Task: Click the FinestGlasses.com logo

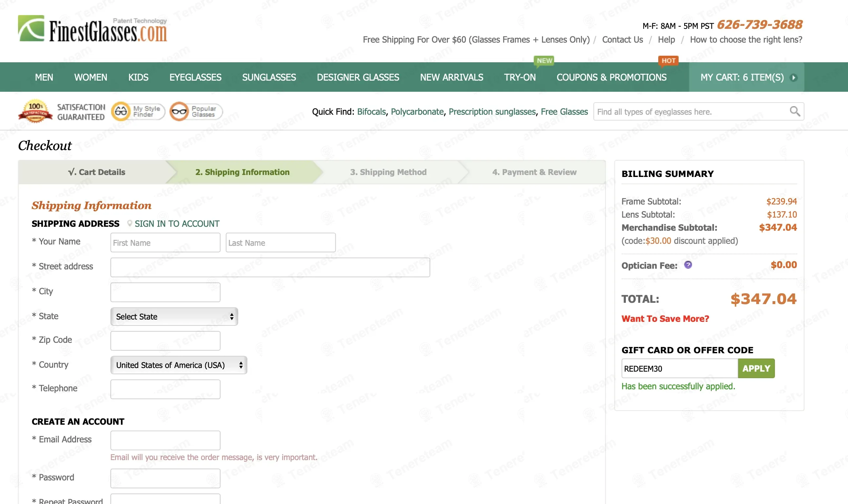Action: pyautogui.click(x=93, y=29)
